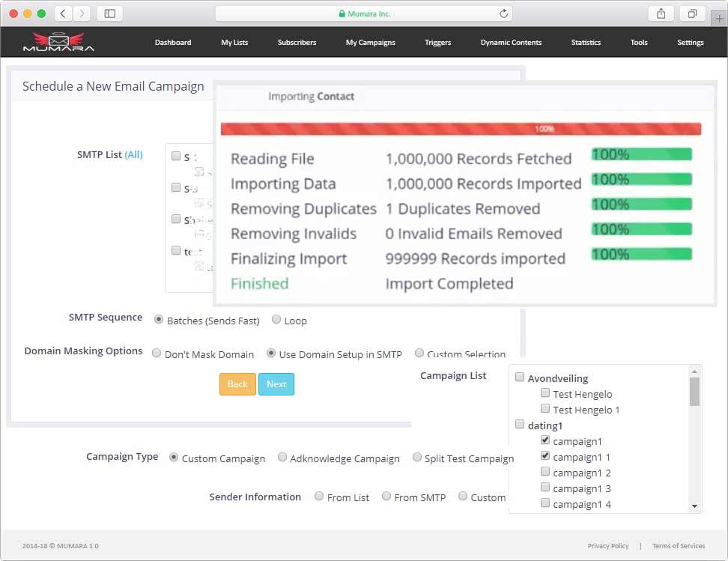728x561 pixels.
Task: Reload the page with refresh icon
Action: coord(503,13)
